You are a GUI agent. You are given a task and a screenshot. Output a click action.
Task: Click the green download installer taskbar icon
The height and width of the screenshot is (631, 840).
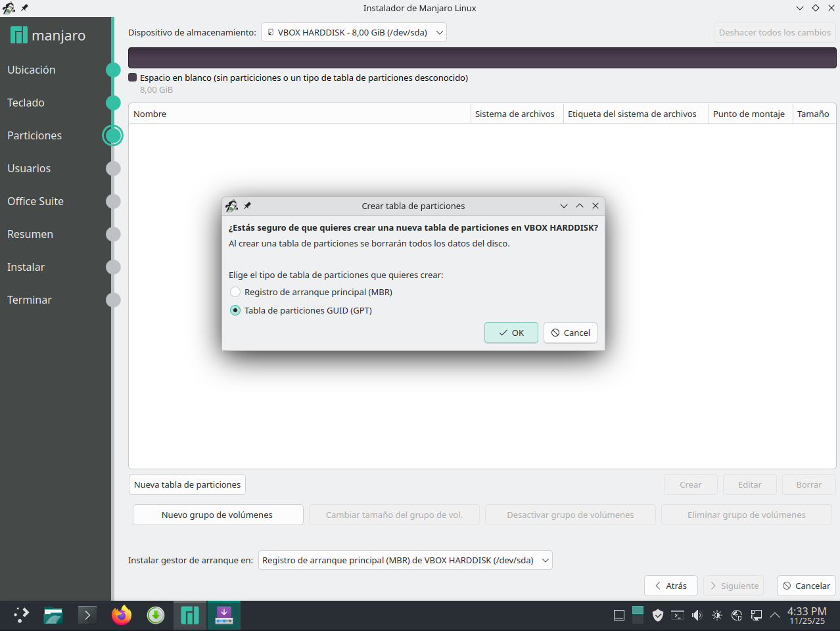click(x=156, y=615)
